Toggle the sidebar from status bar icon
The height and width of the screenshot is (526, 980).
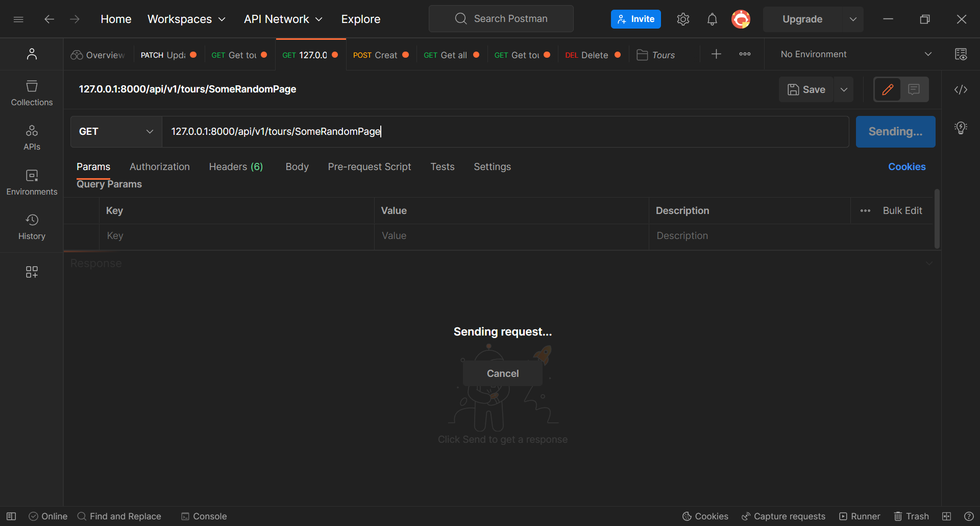[x=11, y=516]
